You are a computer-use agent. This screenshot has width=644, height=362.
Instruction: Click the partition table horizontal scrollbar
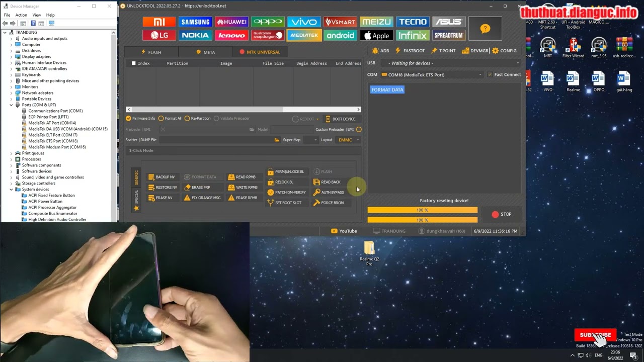[x=244, y=109]
